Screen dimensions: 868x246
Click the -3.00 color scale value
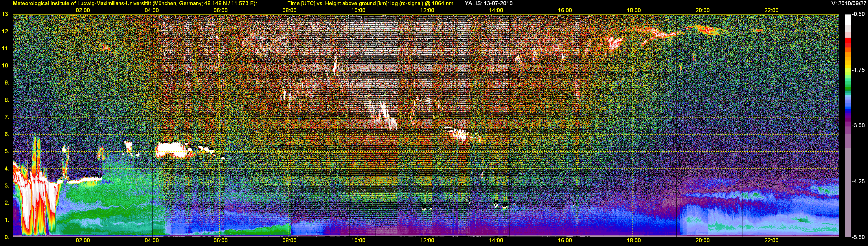(858, 125)
